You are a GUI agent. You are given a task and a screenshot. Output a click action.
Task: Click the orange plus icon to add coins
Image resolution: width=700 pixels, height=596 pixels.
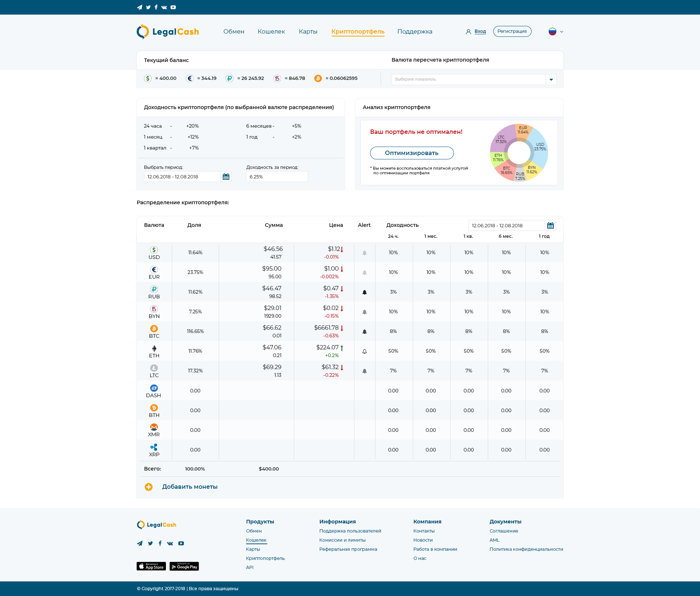point(149,487)
